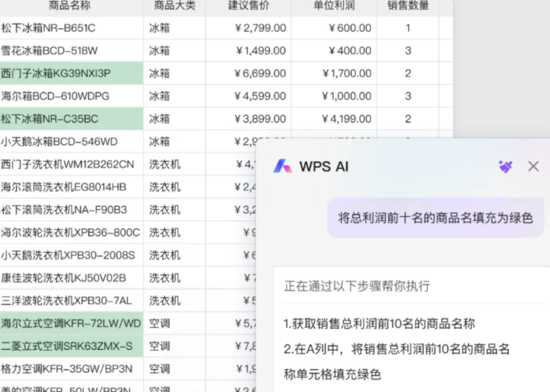Click the 正在通过以下步骤帮你执行 status text
Screen dimensions: 550x392
[x=357, y=286]
